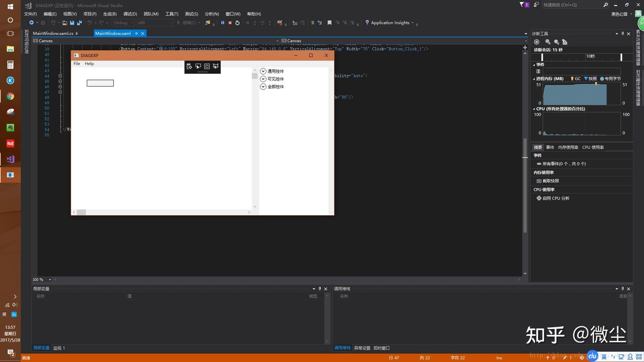Click the empty button in DIAGEXP window
Viewport: 644px width, 362px height.
tap(100, 83)
